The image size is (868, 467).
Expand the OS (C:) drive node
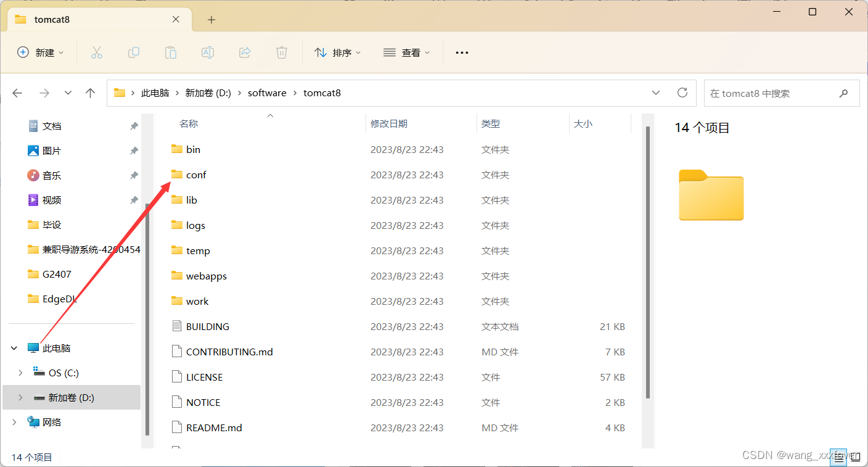pos(20,373)
